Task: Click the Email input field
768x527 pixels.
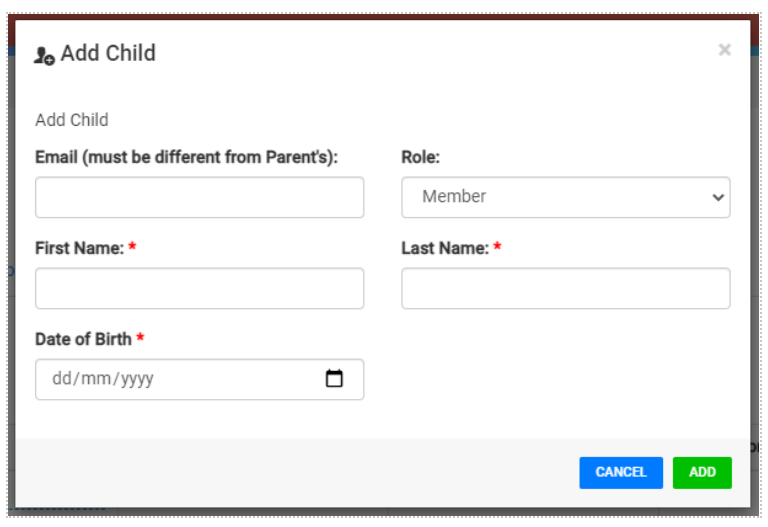Action: pos(199,197)
